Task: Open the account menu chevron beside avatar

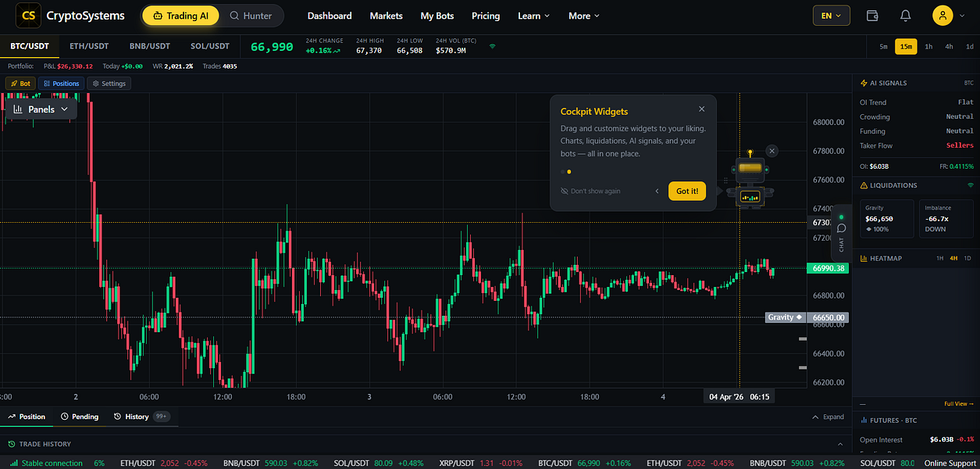Action: (x=962, y=16)
